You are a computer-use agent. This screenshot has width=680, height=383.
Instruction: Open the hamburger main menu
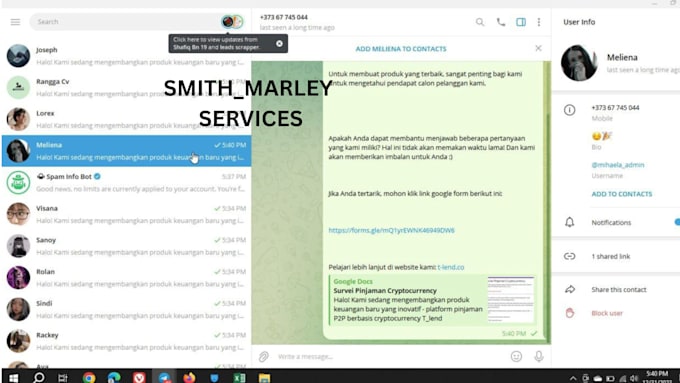[x=15, y=22]
